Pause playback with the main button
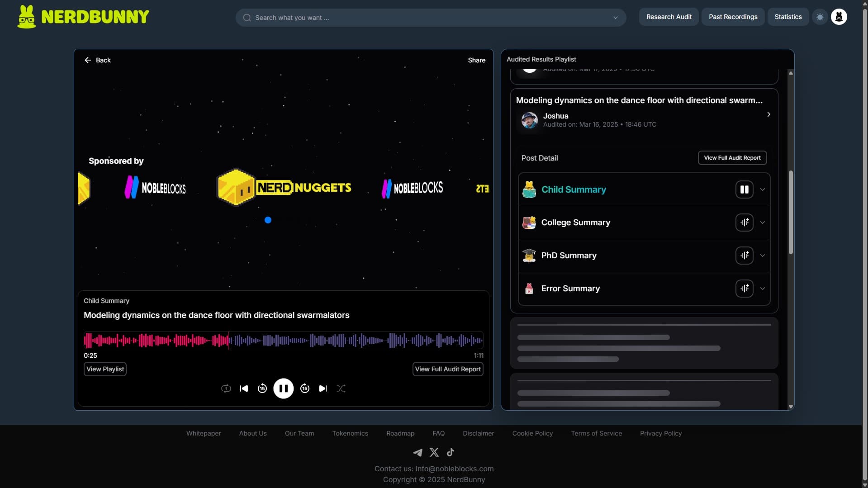This screenshot has width=868, height=488. 283,389
